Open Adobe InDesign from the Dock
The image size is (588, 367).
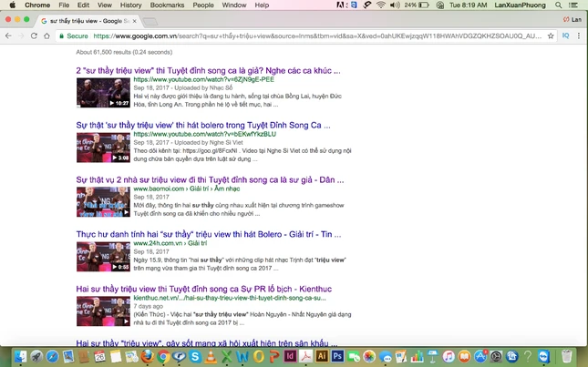point(290,357)
